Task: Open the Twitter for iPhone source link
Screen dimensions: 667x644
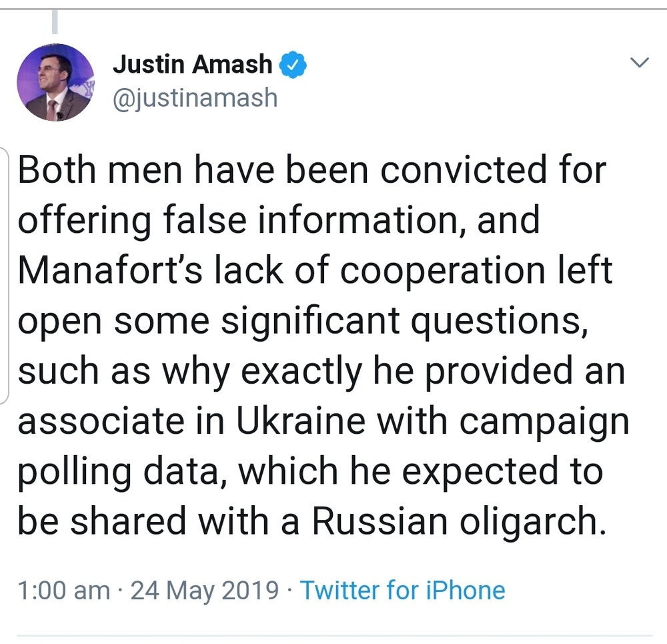Action: (402, 590)
